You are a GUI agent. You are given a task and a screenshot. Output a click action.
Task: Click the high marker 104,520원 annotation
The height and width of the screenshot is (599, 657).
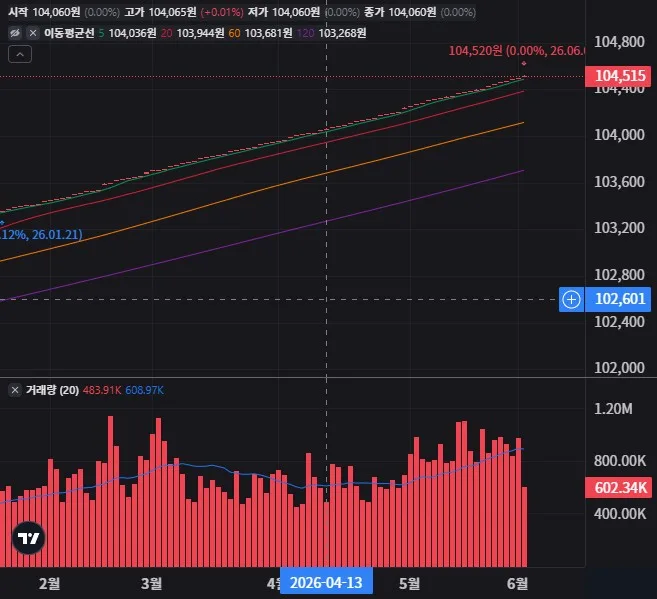coord(517,51)
